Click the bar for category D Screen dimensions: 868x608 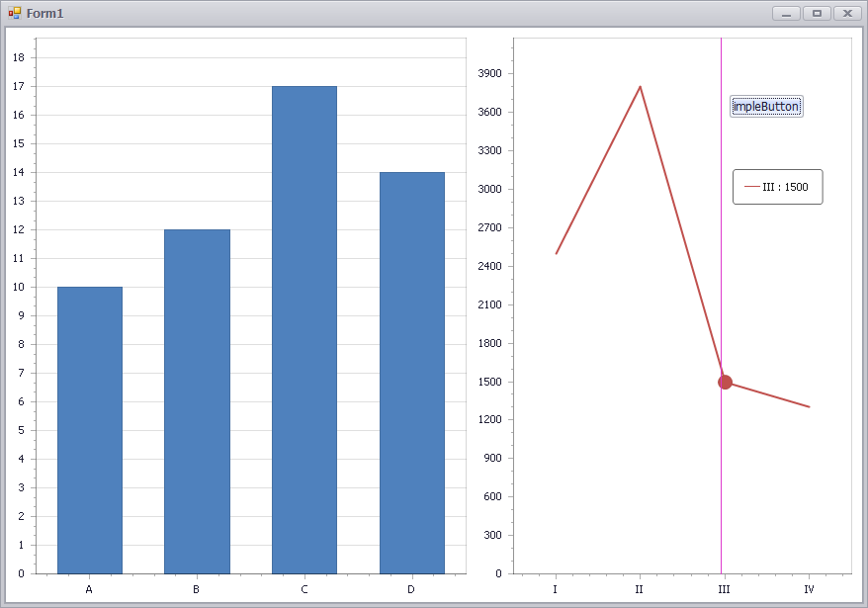click(412, 373)
